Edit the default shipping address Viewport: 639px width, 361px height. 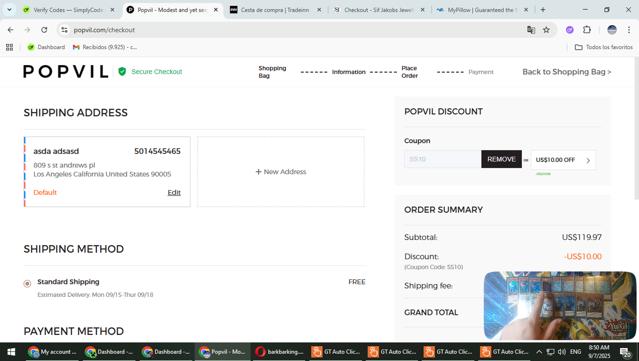pos(174,193)
